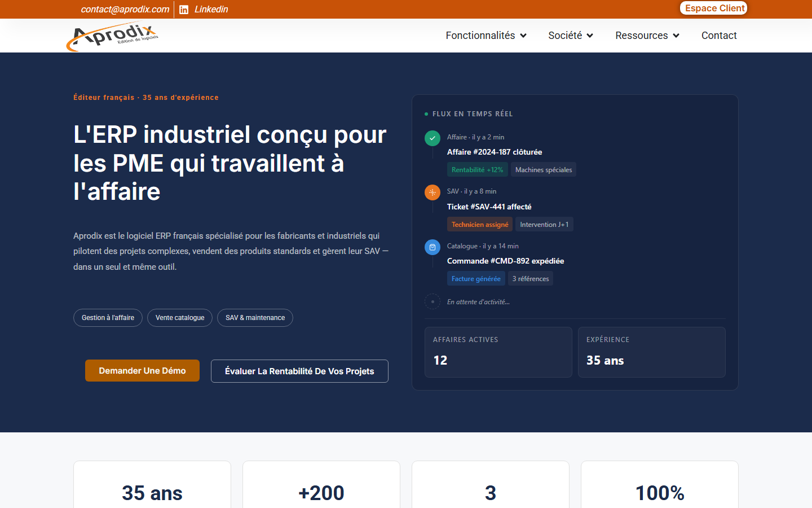Click the dashed circle pending activity icon

tap(433, 301)
